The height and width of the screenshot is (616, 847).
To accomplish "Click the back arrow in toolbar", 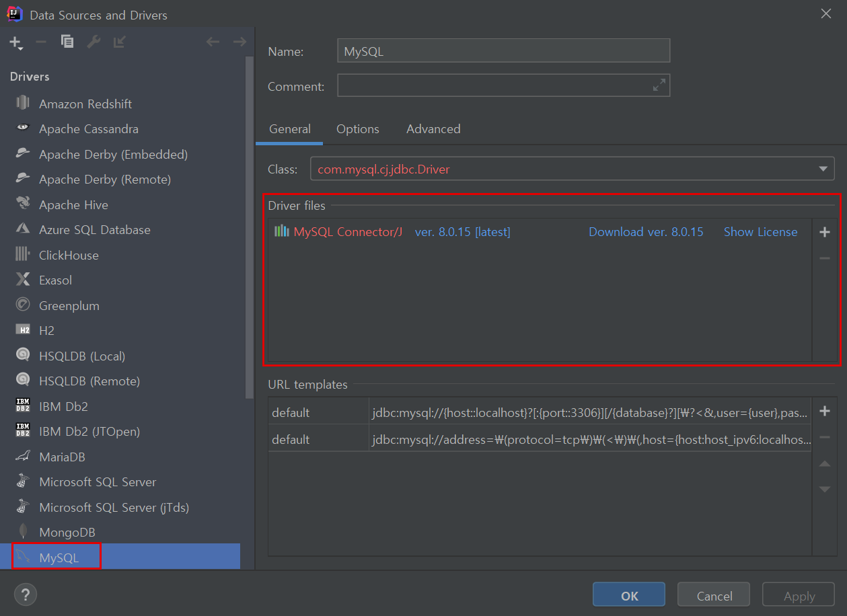I will (x=213, y=42).
